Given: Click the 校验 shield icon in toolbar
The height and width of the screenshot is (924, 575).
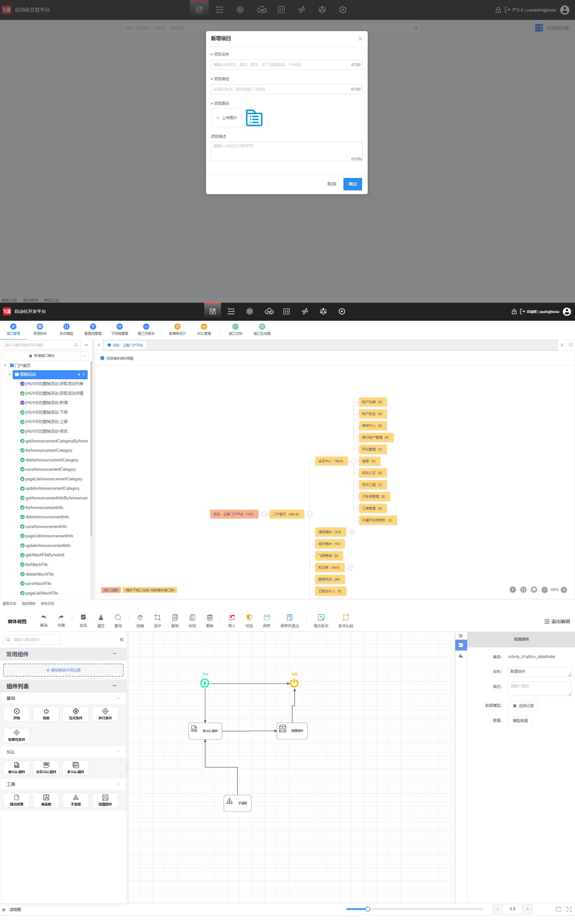Looking at the screenshot, I should (249, 617).
